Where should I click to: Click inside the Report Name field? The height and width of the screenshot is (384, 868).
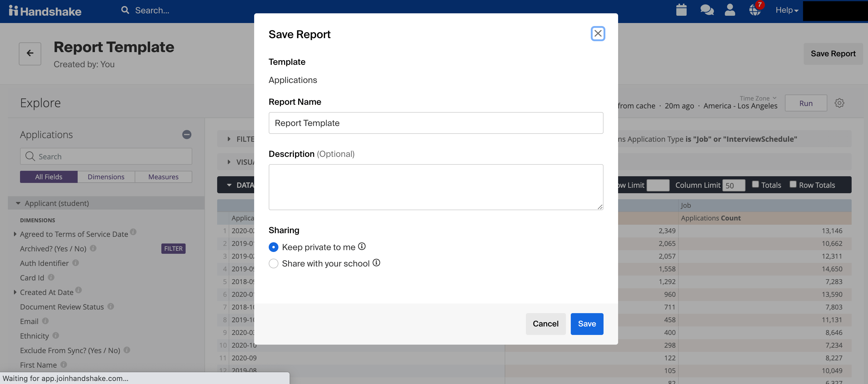point(435,123)
